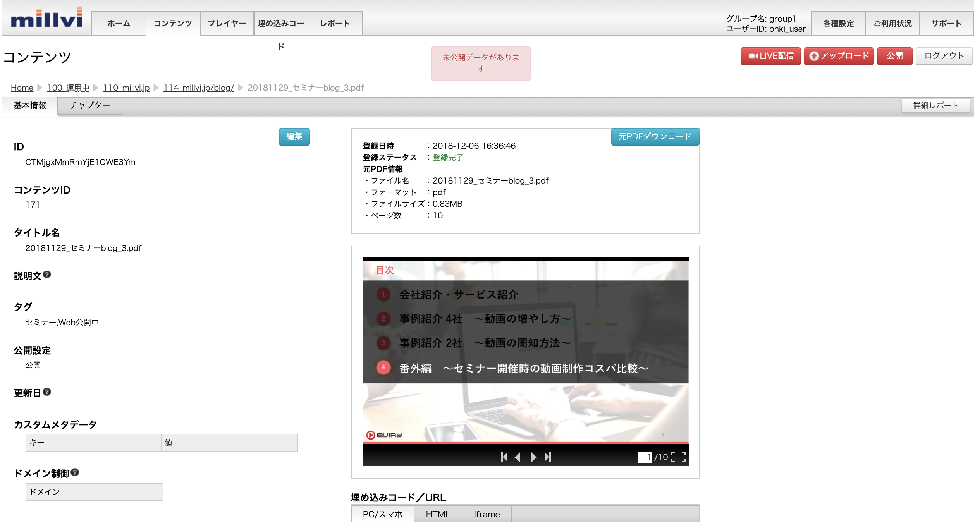Click help icon beside 更新日
Image resolution: width=980 pixels, height=522 pixels.
47,392
